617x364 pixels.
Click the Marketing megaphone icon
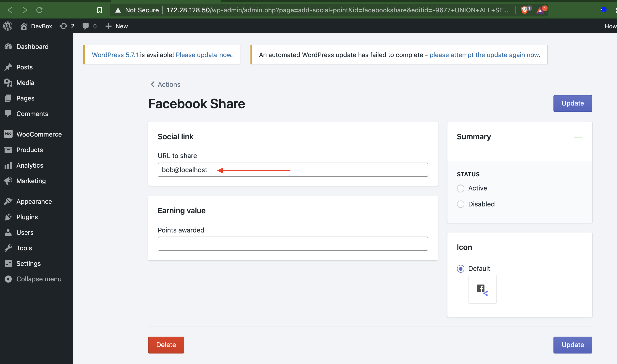coord(8,181)
